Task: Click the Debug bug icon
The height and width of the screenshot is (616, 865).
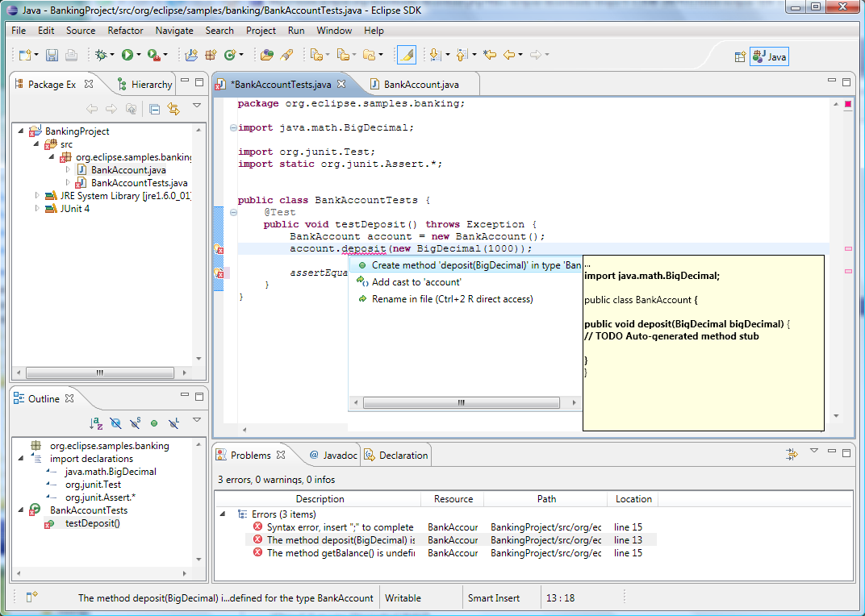Action: 100,55
